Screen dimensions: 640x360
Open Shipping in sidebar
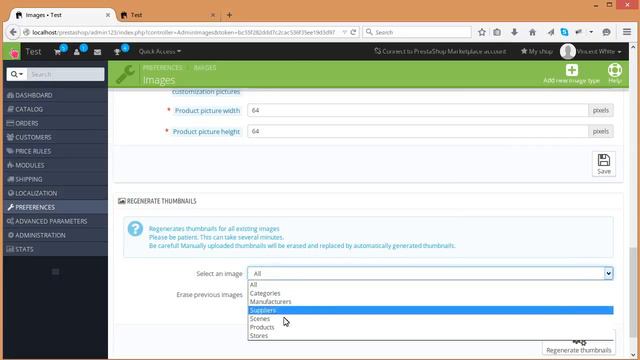(x=56, y=179)
